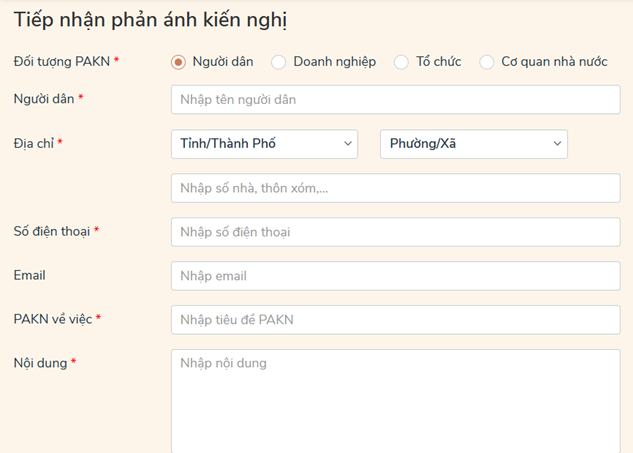Click the Email label text
The height and width of the screenshot is (453, 633).
[x=30, y=275]
